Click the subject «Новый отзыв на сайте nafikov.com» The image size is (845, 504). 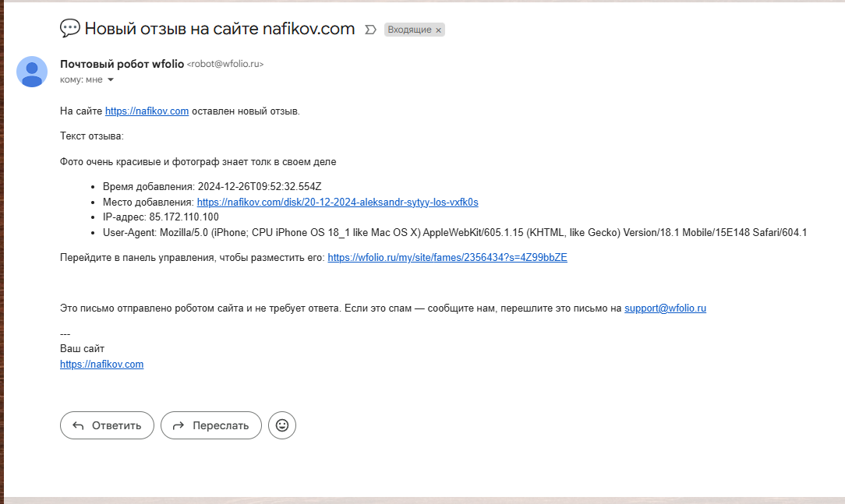point(219,30)
